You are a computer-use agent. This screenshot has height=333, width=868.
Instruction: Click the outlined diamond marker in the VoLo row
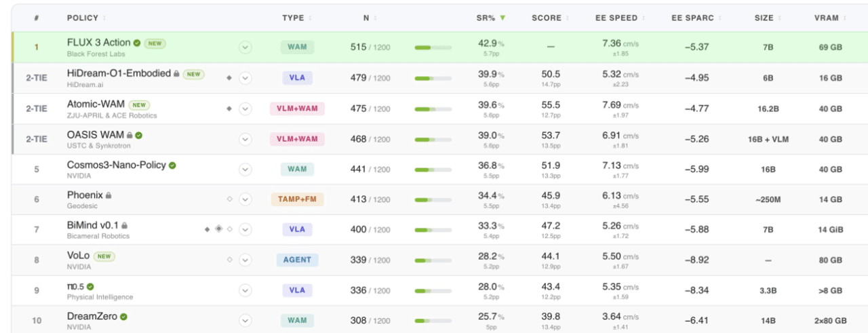pyautogui.click(x=229, y=260)
